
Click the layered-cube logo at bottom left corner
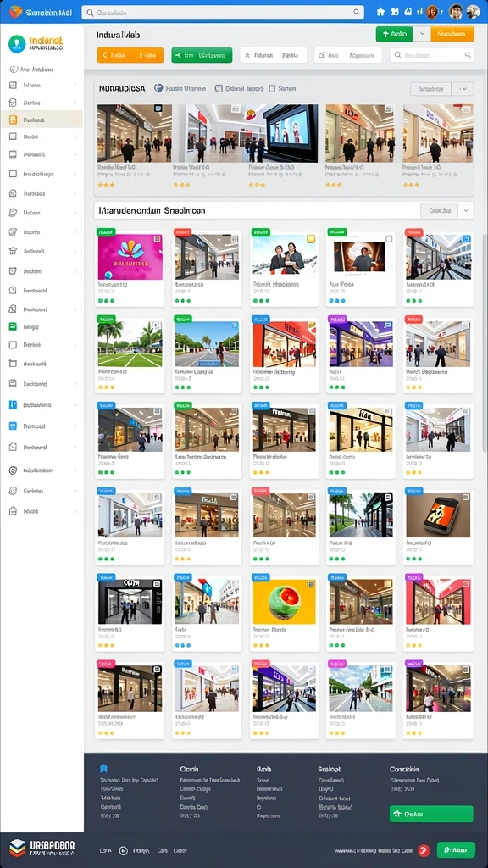tap(18, 848)
